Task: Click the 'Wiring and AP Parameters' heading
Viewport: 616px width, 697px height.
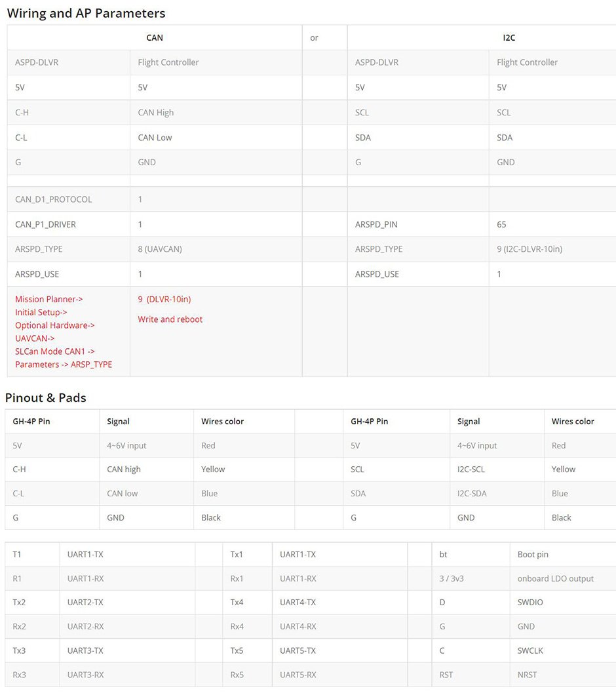Action: point(86,13)
